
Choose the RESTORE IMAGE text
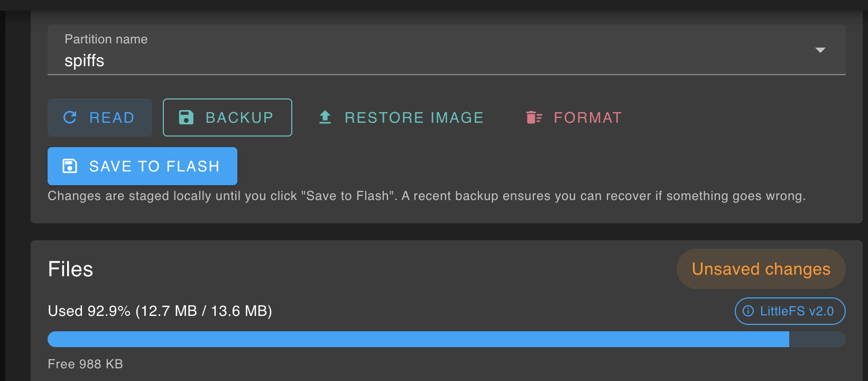pyautogui.click(x=414, y=117)
